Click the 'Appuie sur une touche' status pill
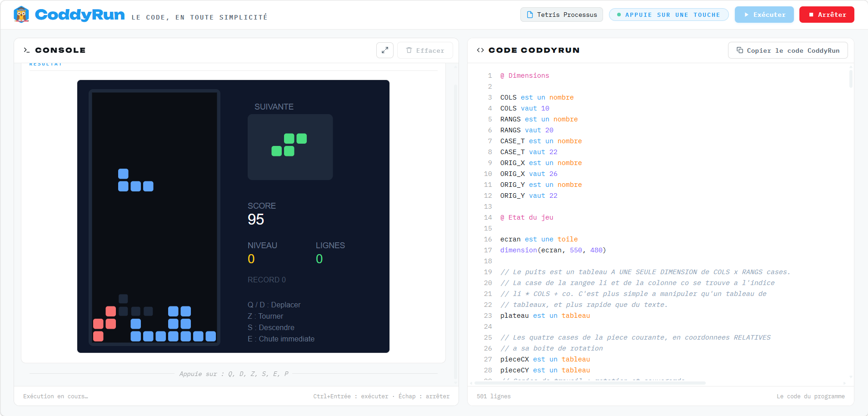This screenshot has width=868, height=416. click(x=668, y=15)
